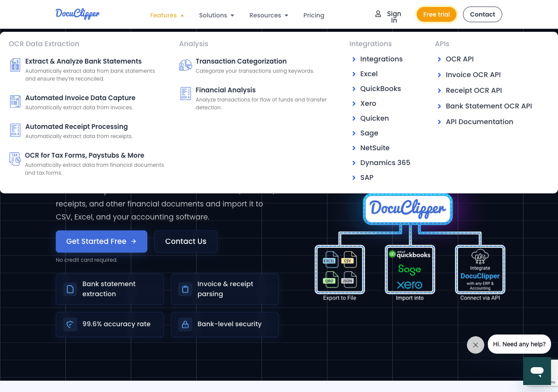Click the bank statement extraction file icon

click(70, 289)
